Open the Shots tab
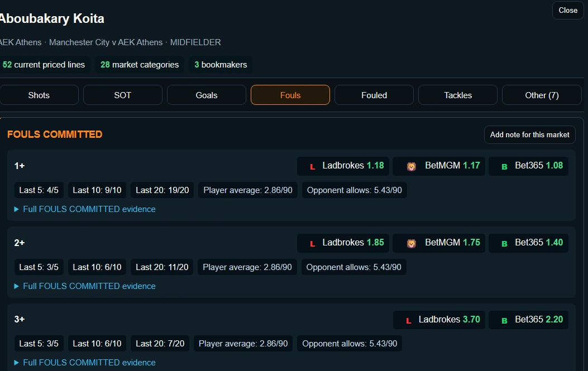Screen dimensions: 588x371 39,95
